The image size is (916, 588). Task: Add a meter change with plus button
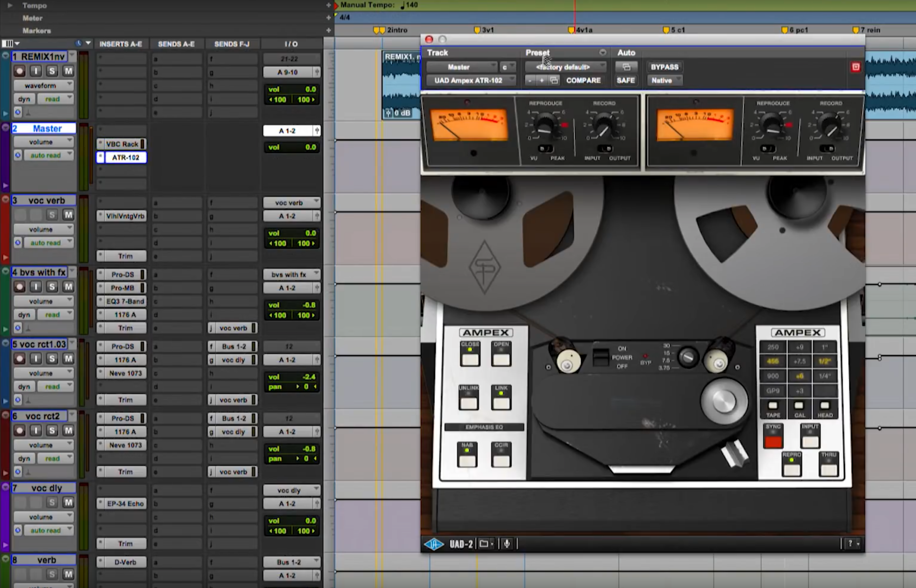pyautogui.click(x=328, y=17)
